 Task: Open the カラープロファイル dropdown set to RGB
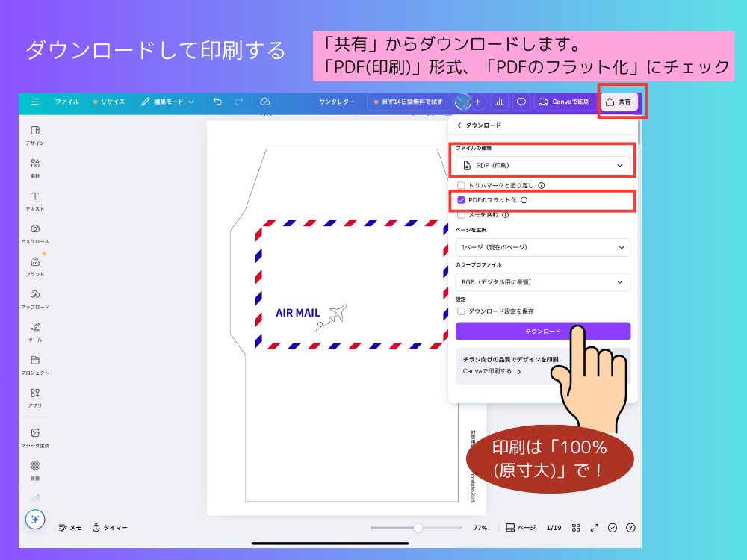[x=543, y=282]
